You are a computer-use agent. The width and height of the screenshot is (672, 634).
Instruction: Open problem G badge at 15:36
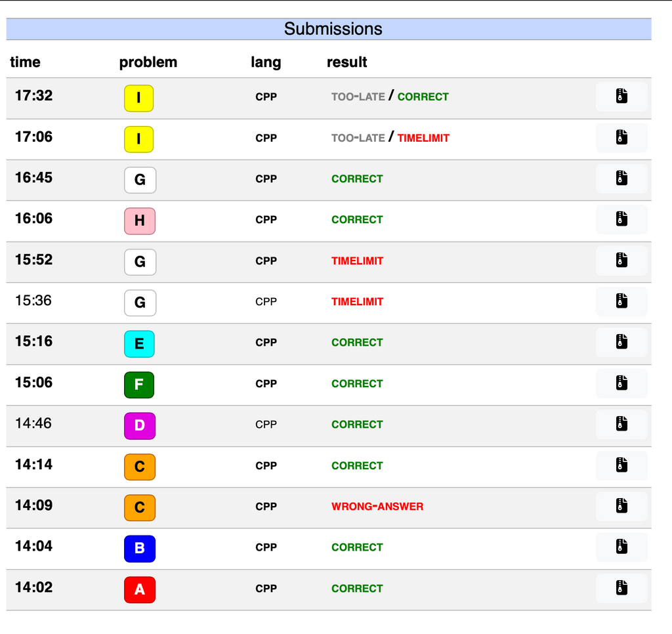140,303
